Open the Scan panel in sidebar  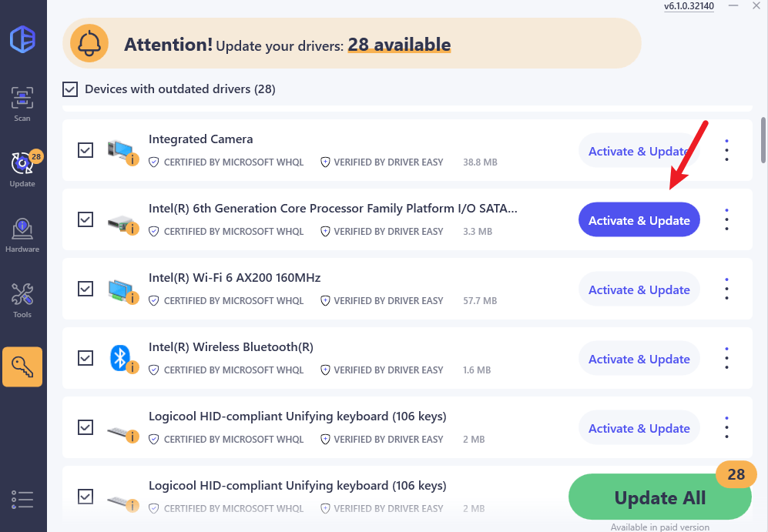click(22, 104)
